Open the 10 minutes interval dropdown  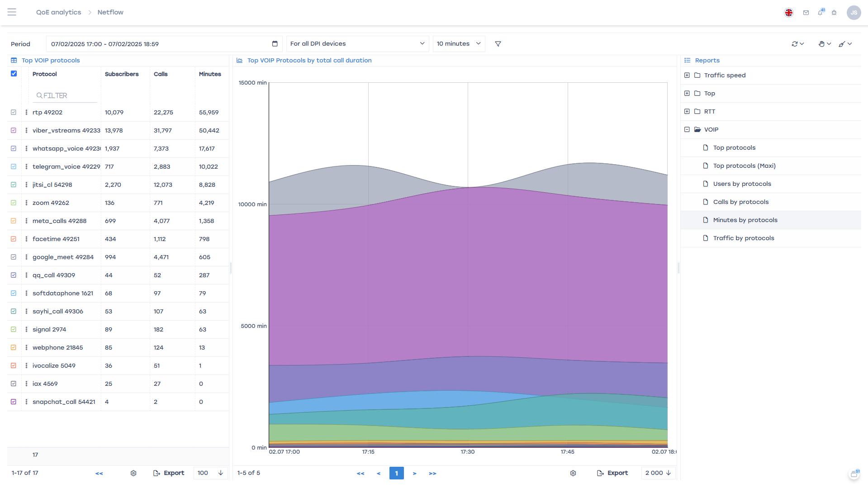(459, 44)
